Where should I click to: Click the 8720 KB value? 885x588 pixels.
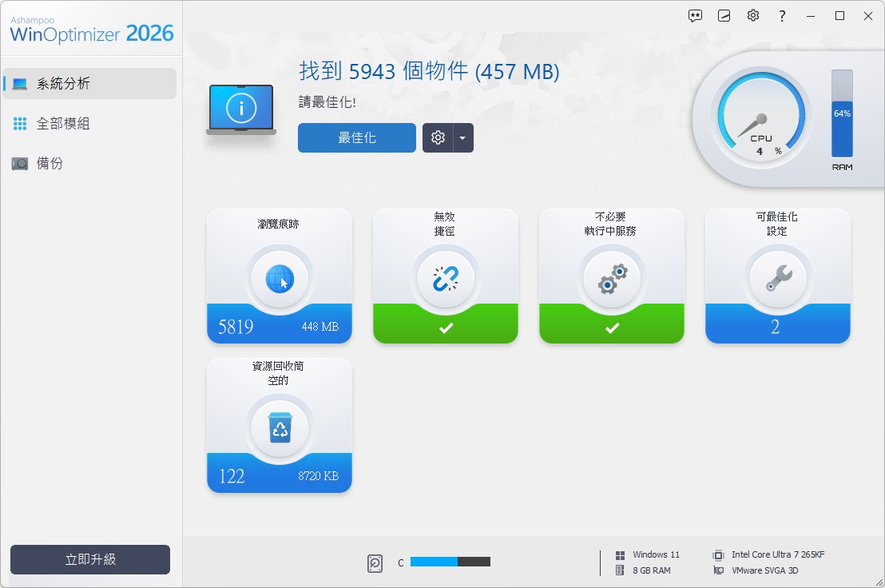tap(319, 475)
